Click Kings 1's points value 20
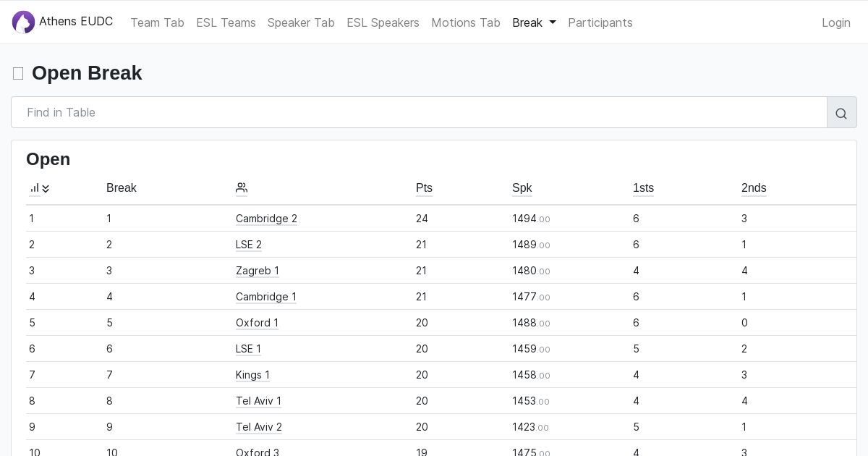Screen dimensions: 868x456 click(422, 375)
